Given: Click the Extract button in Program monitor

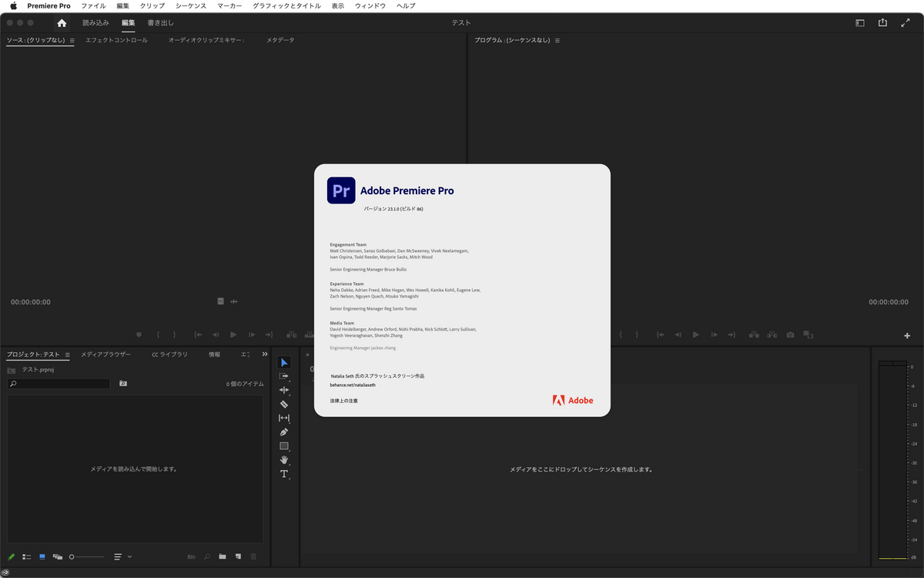Looking at the screenshot, I should tap(772, 334).
